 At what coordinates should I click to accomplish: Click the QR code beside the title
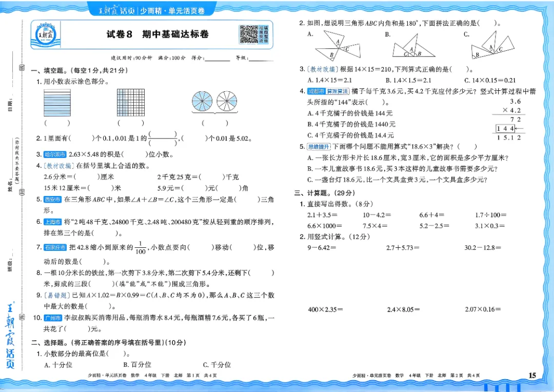248,34
